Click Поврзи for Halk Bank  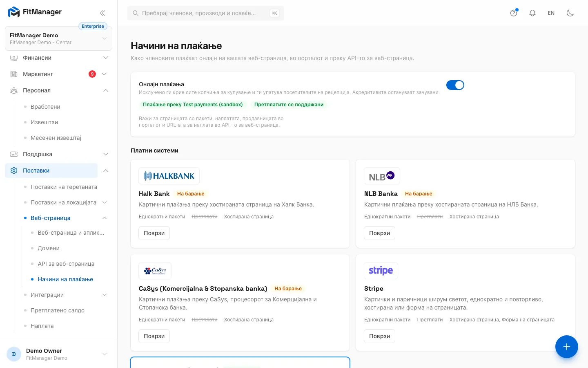[x=154, y=233]
